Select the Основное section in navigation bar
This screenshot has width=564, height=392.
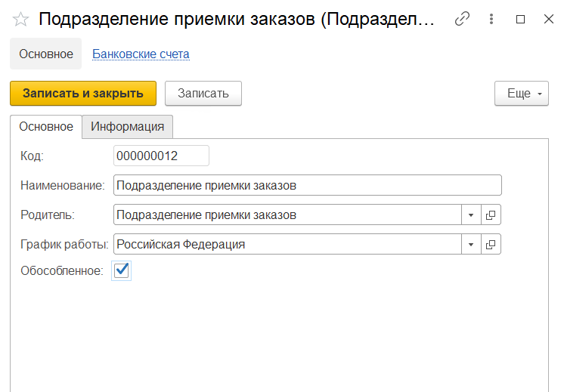46,54
